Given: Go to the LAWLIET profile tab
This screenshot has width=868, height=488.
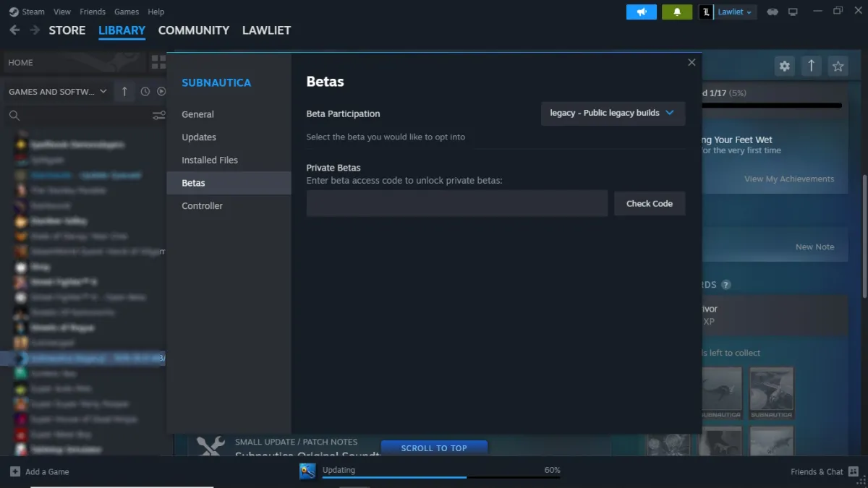Looking at the screenshot, I should click(x=266, y=30).
